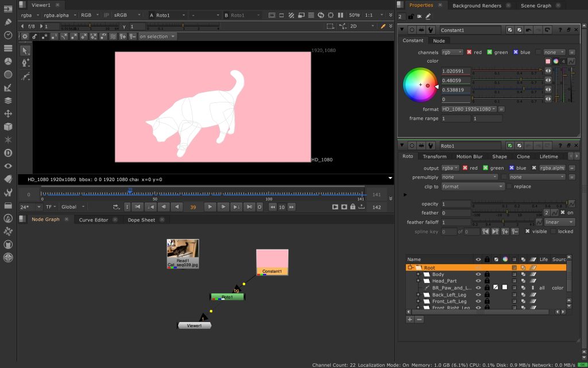Hide the Head_Part layer via its eye icon
The width and height of the screenshot is (588, 368).
click(478, 281)
